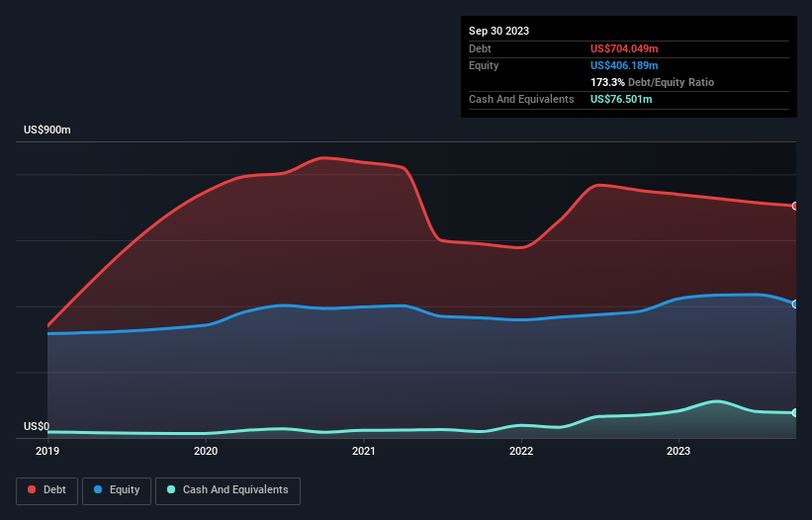
Task: Toggle the Debt series legend button
Action: 46,490
